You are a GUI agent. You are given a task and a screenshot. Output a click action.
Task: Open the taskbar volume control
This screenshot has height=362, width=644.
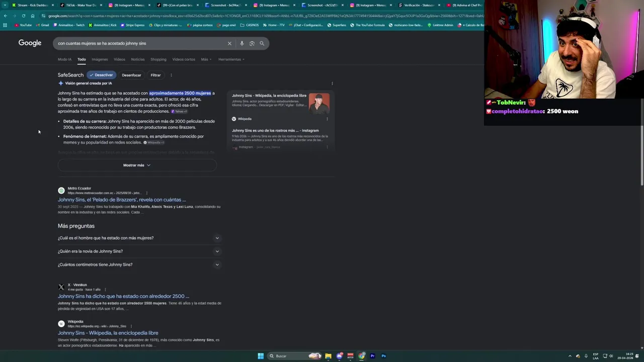611,356
